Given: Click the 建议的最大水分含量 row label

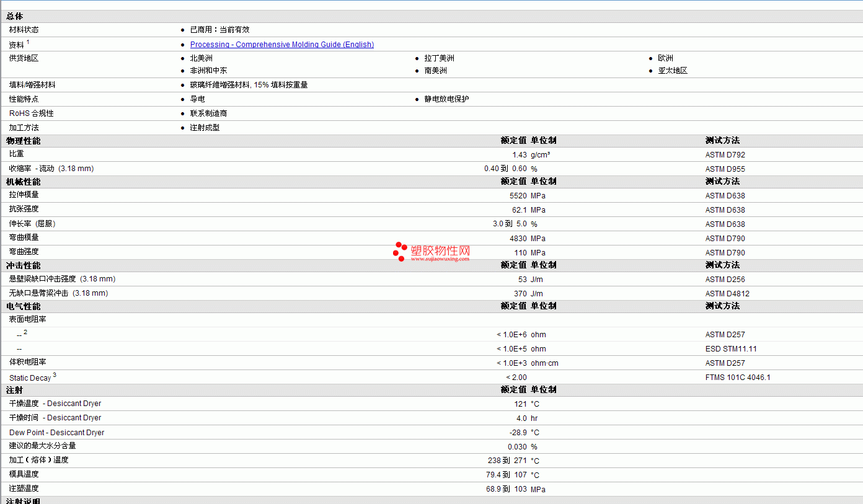Looking at the screenshot, I should [x=43, y=446].
